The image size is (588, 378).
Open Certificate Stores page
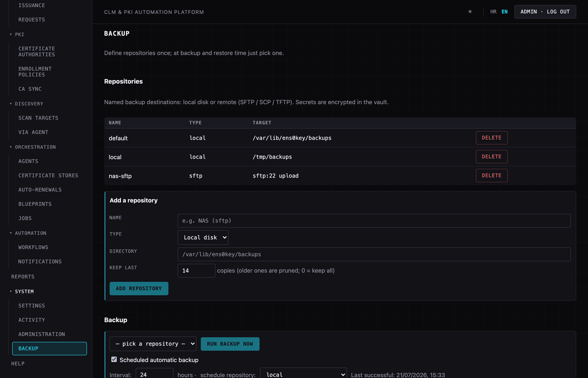coord(48,175)
